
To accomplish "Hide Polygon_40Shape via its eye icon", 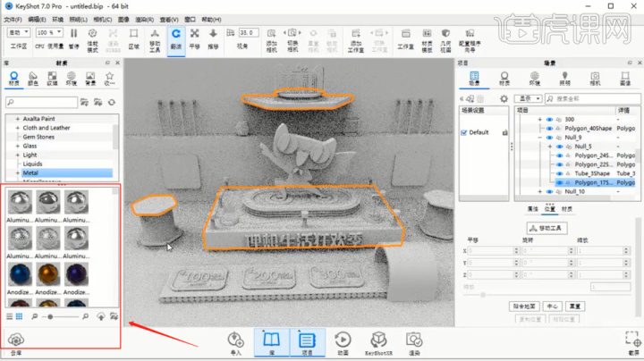I will click(549, 129).
